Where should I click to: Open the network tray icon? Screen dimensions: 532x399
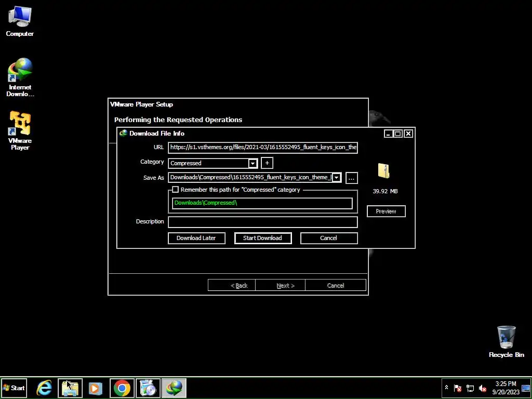click(470, 388)
